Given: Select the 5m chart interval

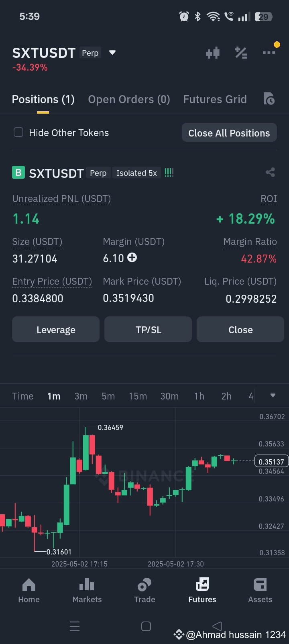Looking at the screenshot, I should pyautogui.click(x=108, y=396).
